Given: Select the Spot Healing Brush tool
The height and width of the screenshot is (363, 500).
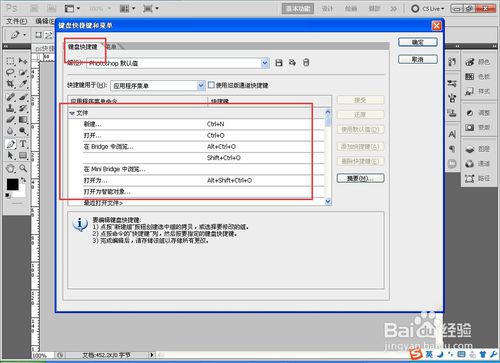Looking at the screenshot, I should (10, 97).
